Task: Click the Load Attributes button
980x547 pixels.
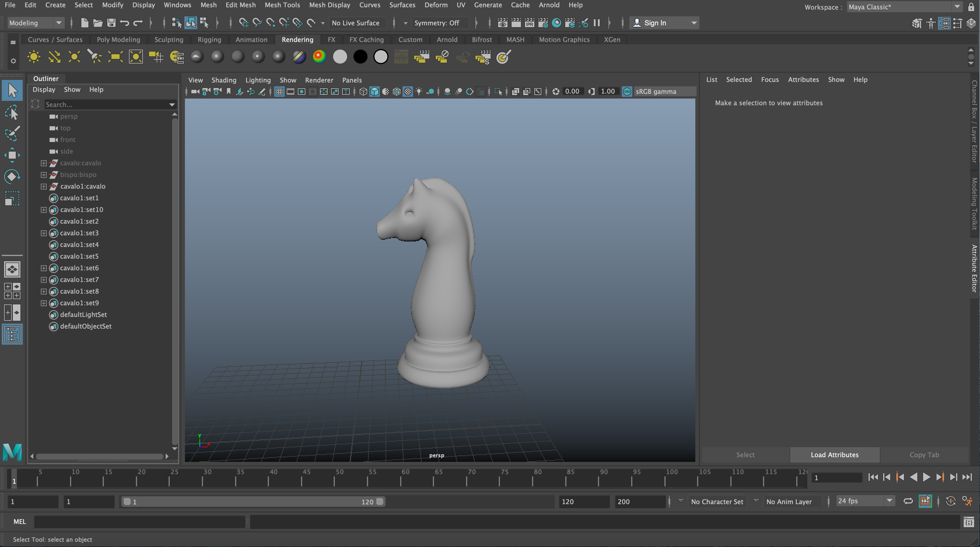Action: point(834,455)
